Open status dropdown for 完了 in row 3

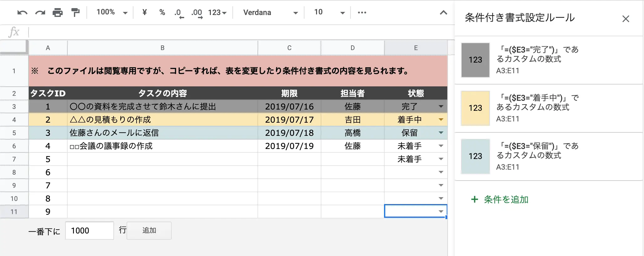point(441,106)
